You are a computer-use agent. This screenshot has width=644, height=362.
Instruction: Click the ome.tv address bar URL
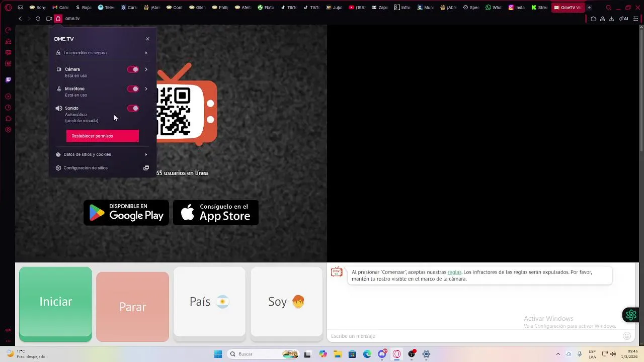tap(72, 19)
